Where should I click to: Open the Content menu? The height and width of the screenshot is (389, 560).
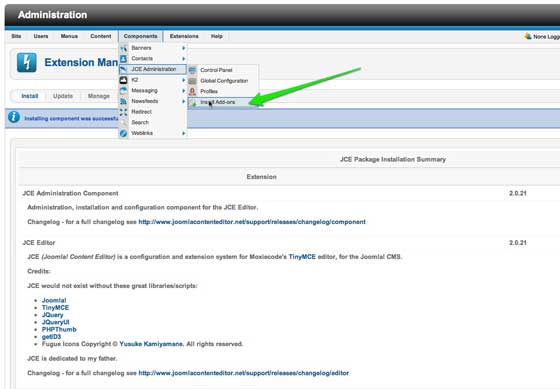pos(101,36)
